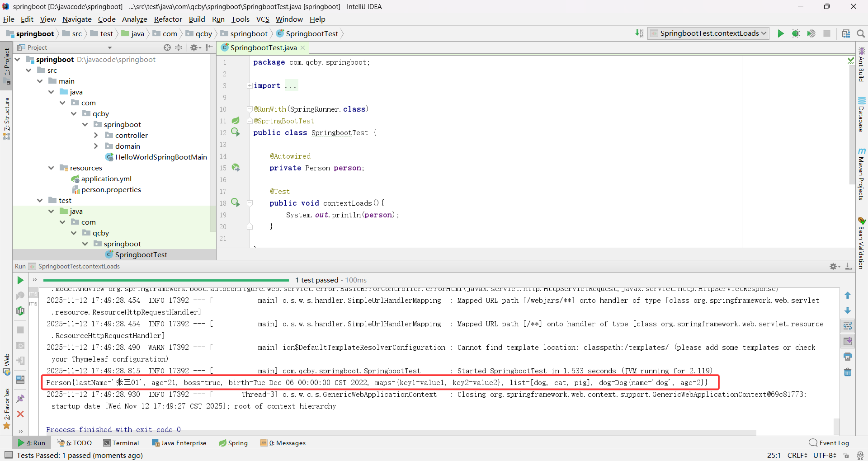Clear all console output with trash icon
Image resolution: width=868 pixels, height=461 pixels.
click(848, 372)
